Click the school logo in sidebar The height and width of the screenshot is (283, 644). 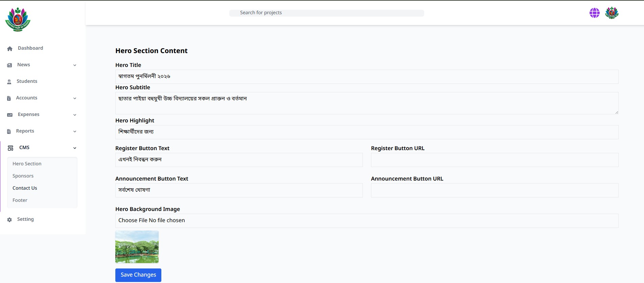pyautogui.click(x=18, y=20)
